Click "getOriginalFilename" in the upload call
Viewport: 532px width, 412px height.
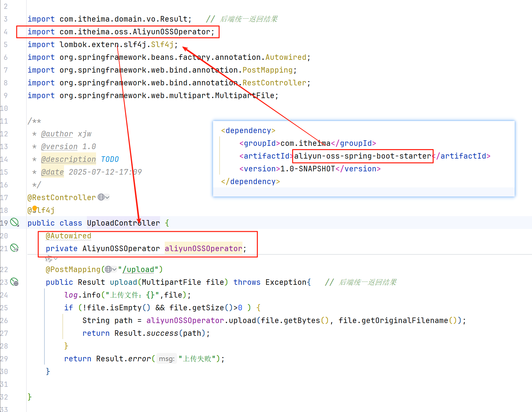click(x=405, y=320)
